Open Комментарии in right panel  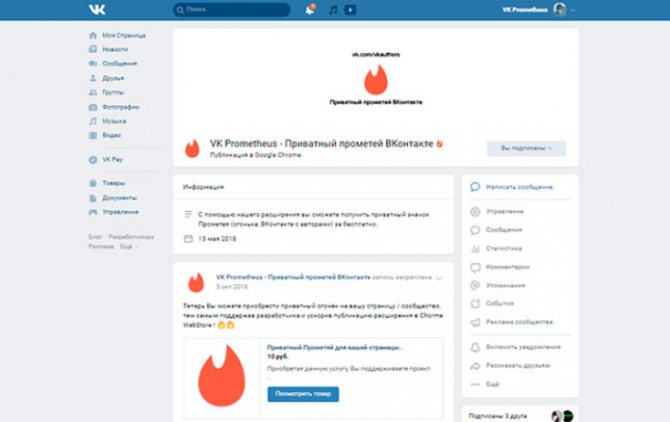click(508, 267)
